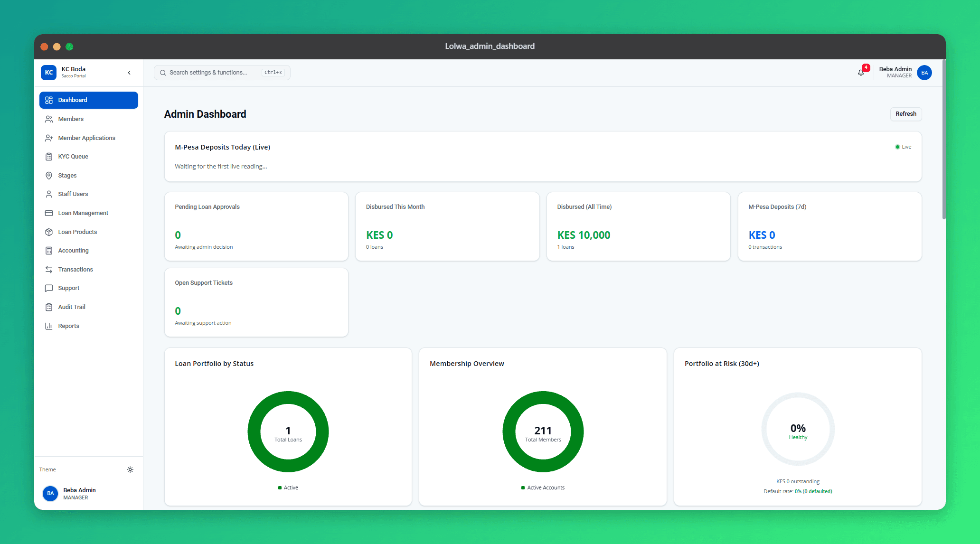Viewport: 980px width, 544px height.
Task: Click the Member Applications user-plus icon
Action: pyautogui.click(x=49, y=138)
